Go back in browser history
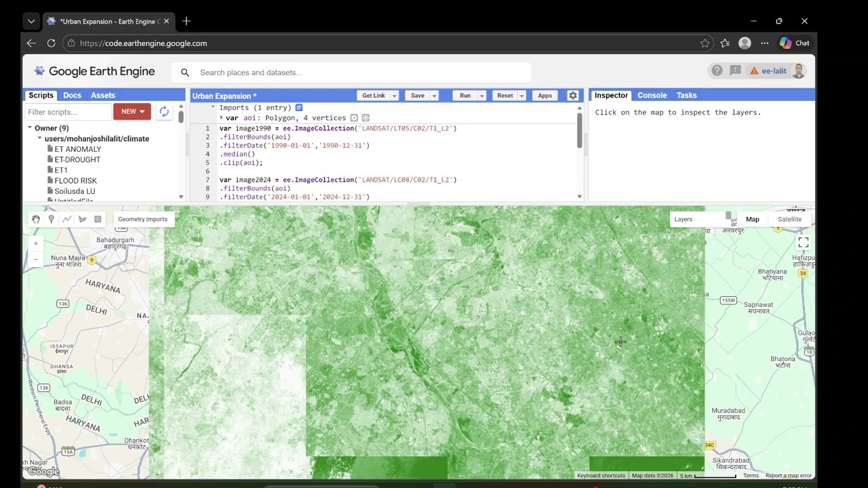Screen dimensions: 868x488 click(31, 43)
